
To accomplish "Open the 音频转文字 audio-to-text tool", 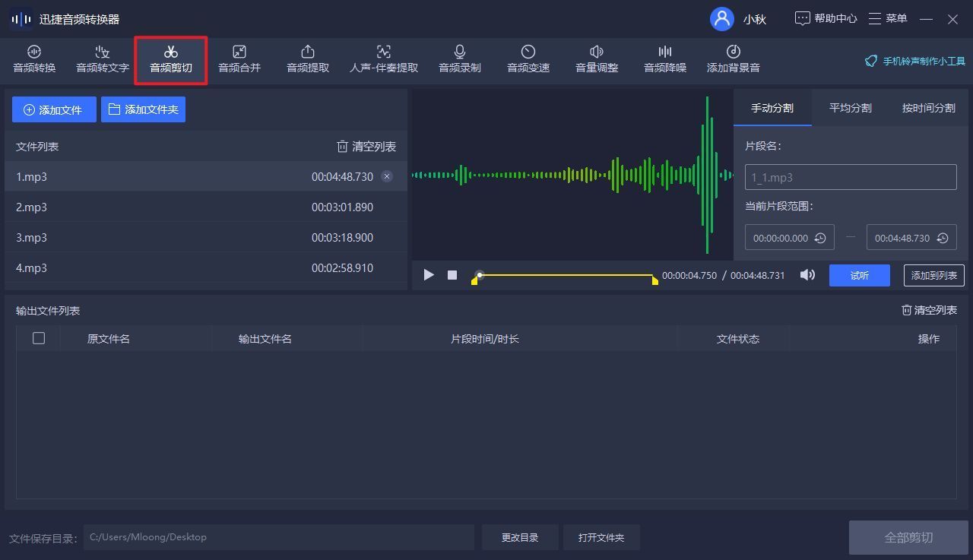I will point(103,59).
